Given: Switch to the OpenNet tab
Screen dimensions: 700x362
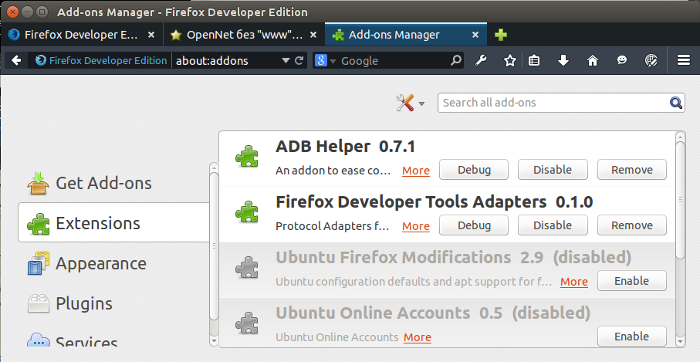Looking at the screenshot, I should click(x=244, y=35).
